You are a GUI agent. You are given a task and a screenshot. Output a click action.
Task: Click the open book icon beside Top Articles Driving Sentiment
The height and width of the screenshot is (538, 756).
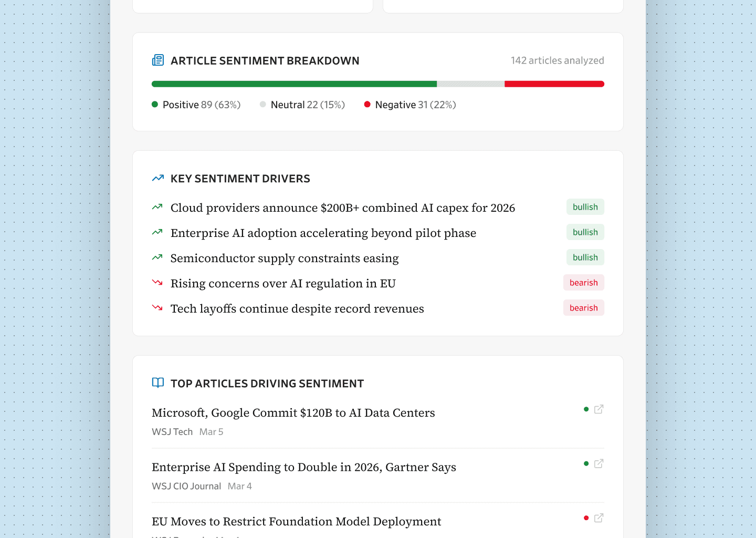[x=157, y=383]
